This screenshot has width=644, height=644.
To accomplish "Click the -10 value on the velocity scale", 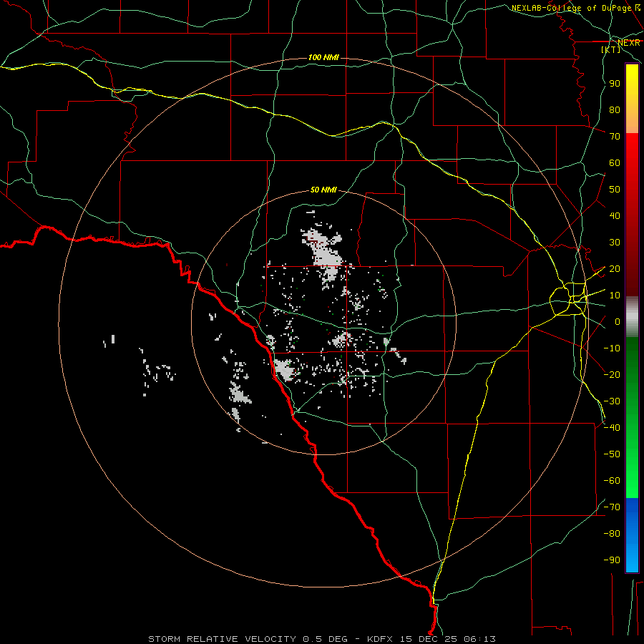I will pyautogui.click(x=612, y=348).
